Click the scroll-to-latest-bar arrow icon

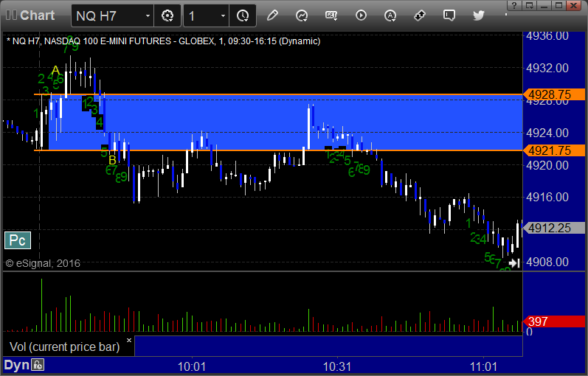pos(514,263)
